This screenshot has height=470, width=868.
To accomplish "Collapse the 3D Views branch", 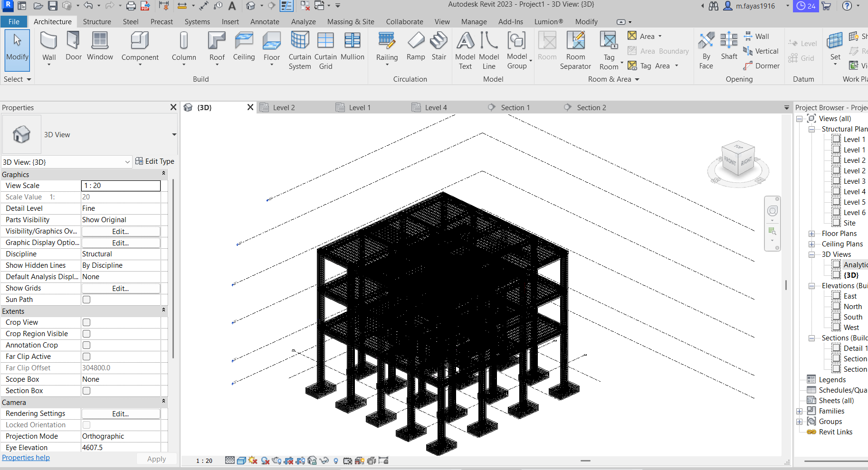I will coord(811,254).
